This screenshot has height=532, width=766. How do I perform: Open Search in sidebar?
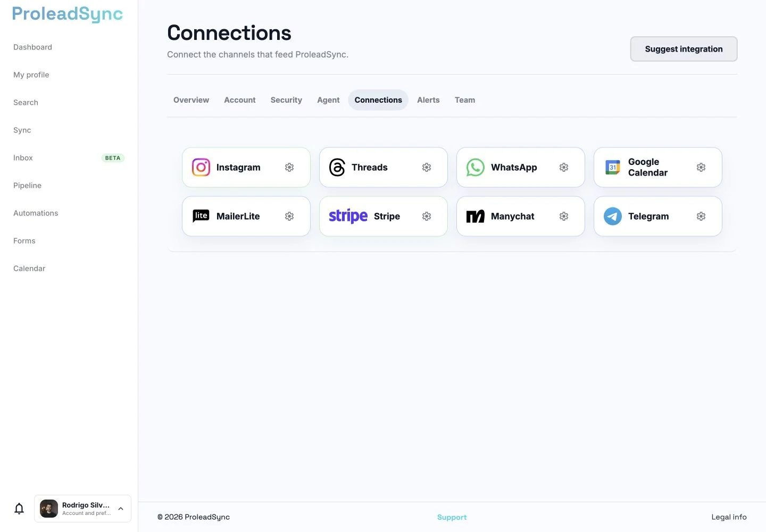[x=26, y=103]
